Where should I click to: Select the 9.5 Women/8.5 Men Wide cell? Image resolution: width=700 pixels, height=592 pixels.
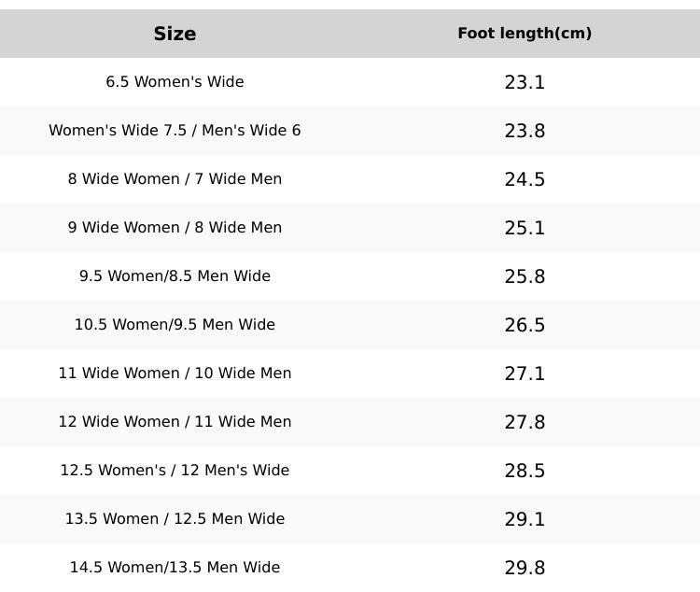175,276
